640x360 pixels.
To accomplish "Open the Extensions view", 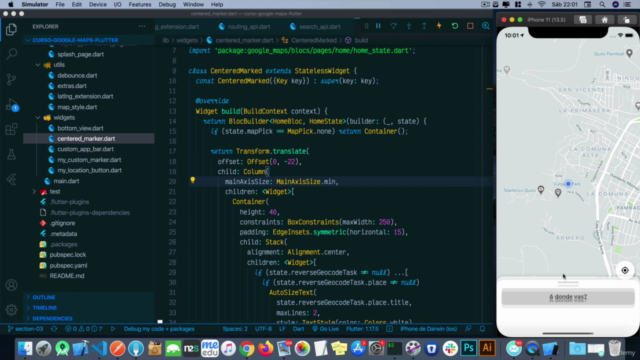I will coord(11,129).
